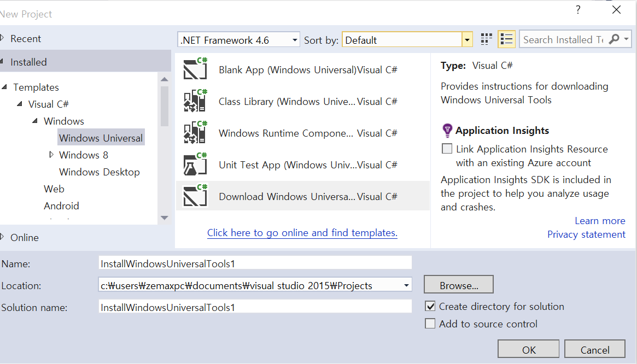Collapse the Windows tree node
637x364 pixels.
[x=35, y=121]
